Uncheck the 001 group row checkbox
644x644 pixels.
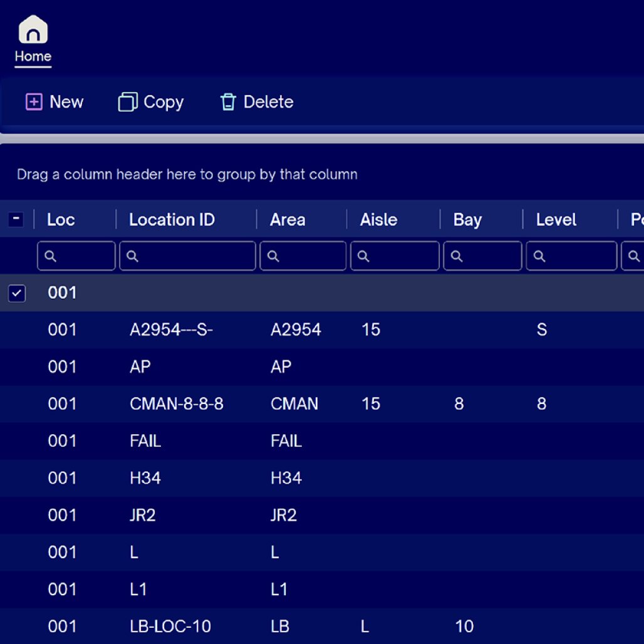[x=16, y=293]
